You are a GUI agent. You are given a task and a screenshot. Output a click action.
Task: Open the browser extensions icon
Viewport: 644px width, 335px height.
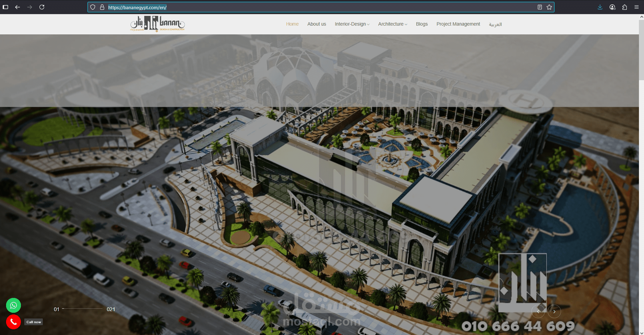(624, 7)
